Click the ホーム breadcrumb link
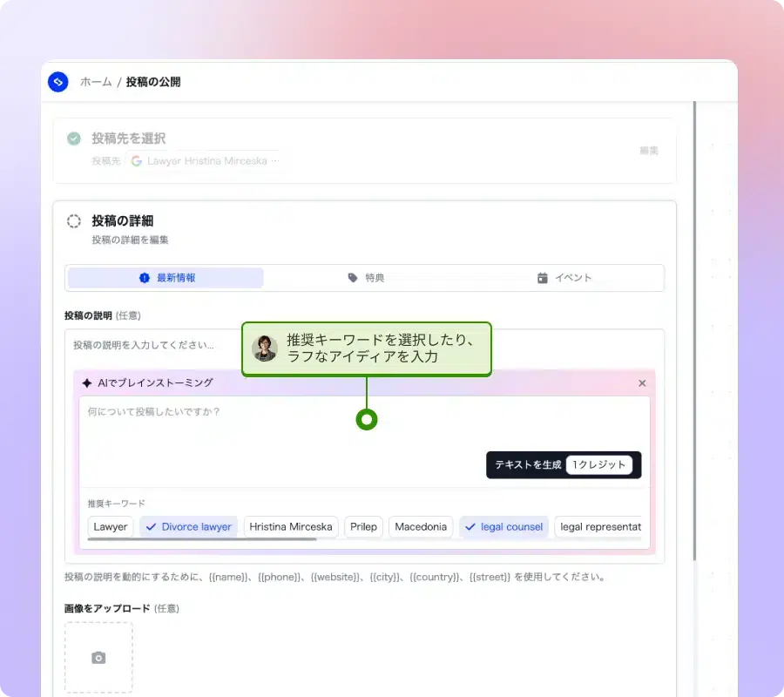 [x=96, y=82]
